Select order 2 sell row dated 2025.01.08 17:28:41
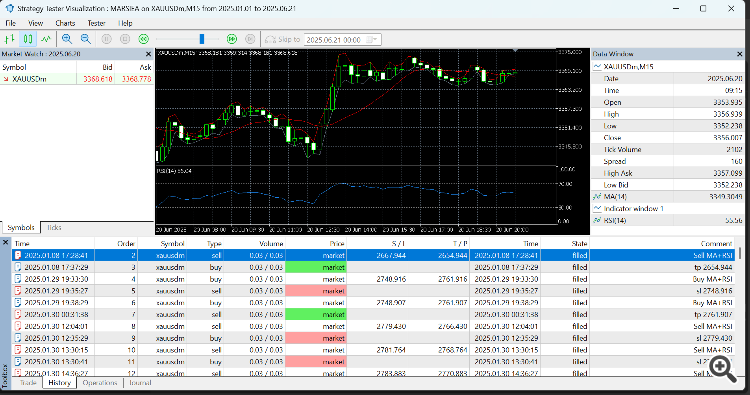Screen dimensions: 750x395 click(373, 255)
